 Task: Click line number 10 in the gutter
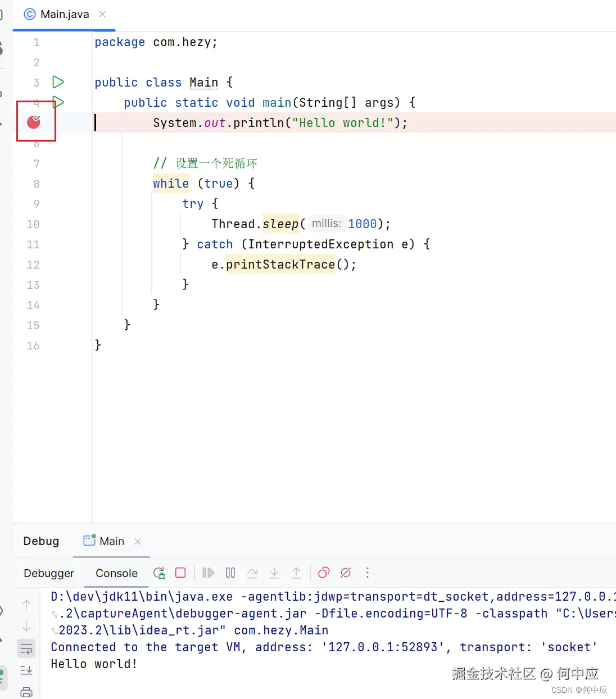pos(33,224)
